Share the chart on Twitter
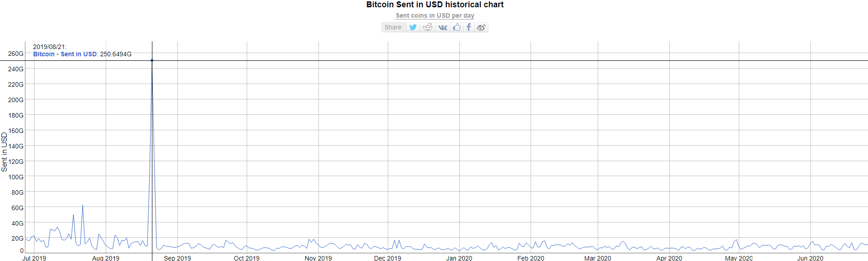Screen dimensions: 868x261 pyautogui.click(x=413, y=27)
